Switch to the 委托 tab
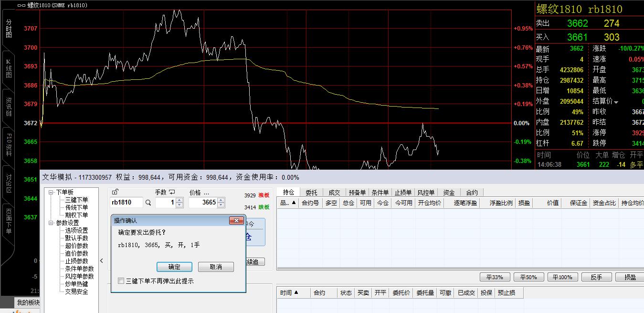644x313 pixels. click(311, 193)
